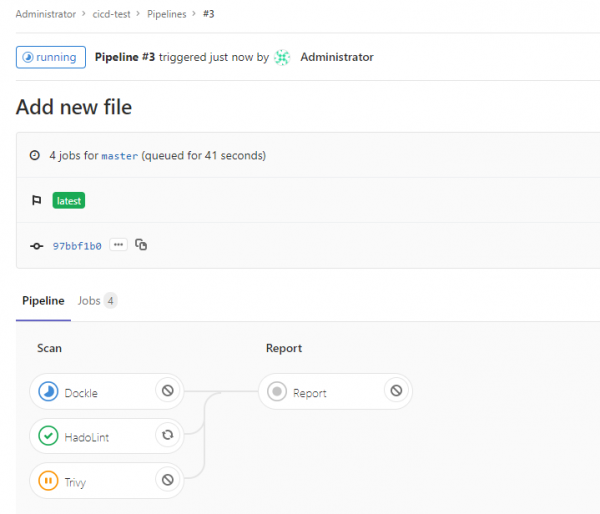The width and height of the screenshot is (600, 514).
Task: Copy the commit SHA to clipboard
Action: pyautogui.click(x=141, y=245)
